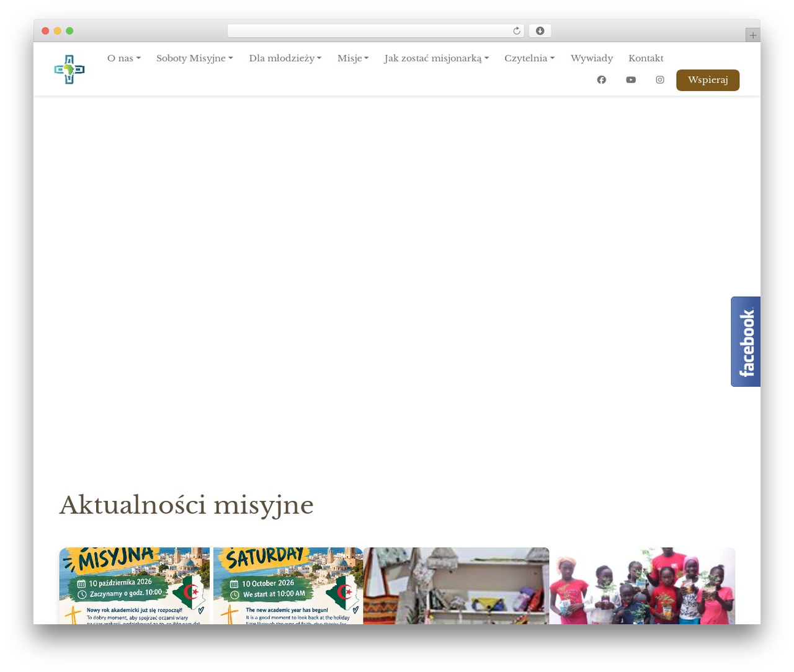
Task: Click the Aktualności misyjne heading
Action: [x=187, y=505]
